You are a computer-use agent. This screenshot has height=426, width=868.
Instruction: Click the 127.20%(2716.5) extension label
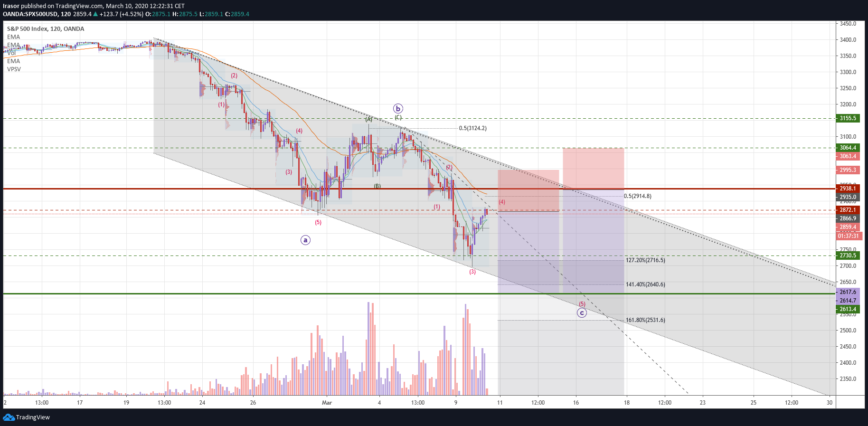[x=645, y=260]
